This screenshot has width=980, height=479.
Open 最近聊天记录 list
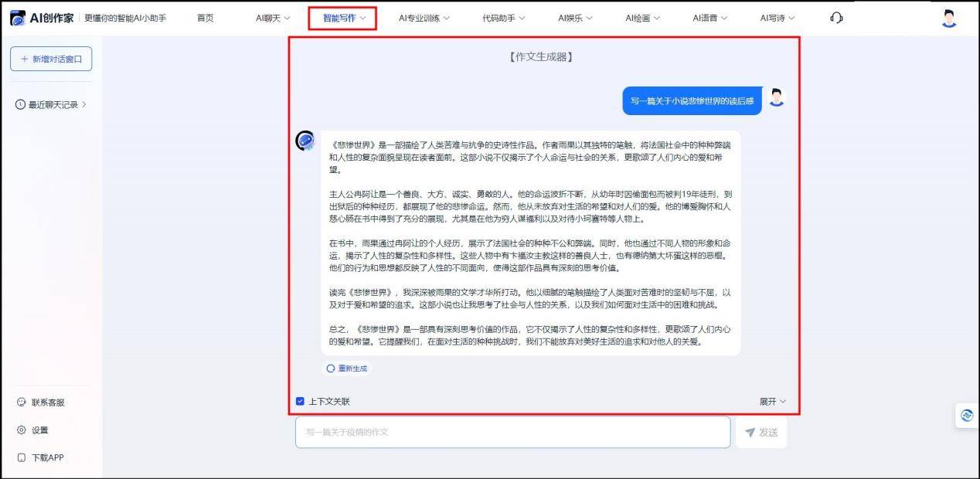point(51,104)
